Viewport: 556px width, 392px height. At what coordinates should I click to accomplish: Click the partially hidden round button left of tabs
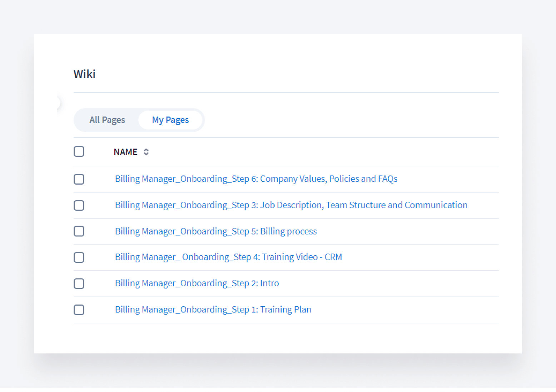point(58,103)
